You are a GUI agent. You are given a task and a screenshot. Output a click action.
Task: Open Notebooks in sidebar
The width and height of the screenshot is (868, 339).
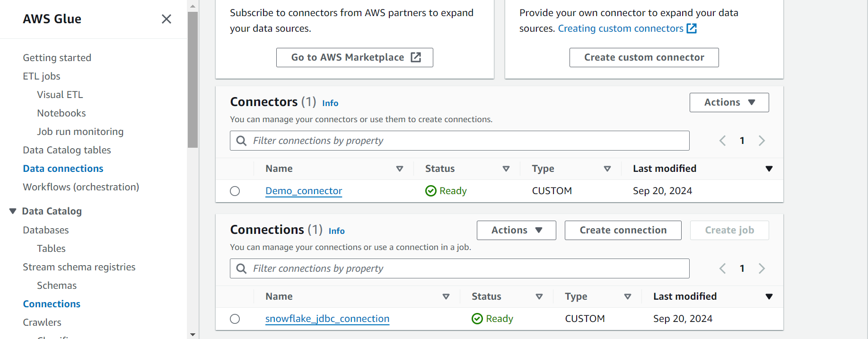click(x=61, y=113)
